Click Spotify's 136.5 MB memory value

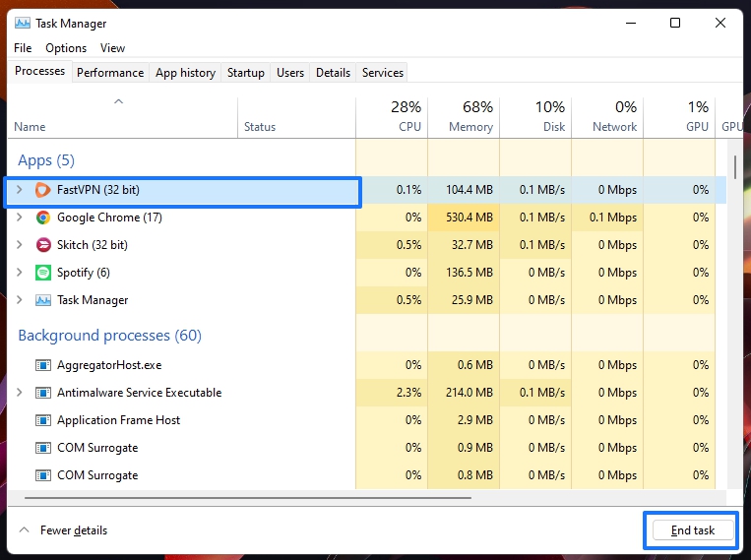point(469,273)
